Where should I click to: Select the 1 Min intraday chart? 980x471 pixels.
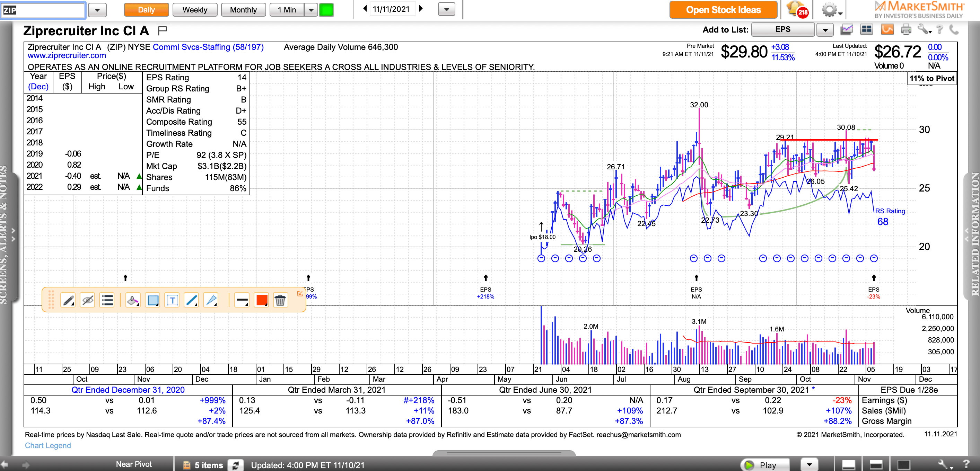click(287, 10)
